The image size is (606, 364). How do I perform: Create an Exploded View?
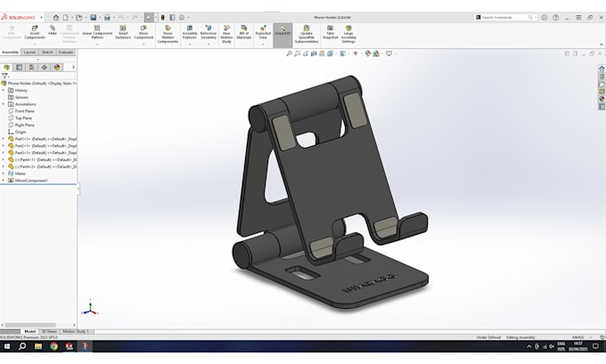tap(263, 32)
